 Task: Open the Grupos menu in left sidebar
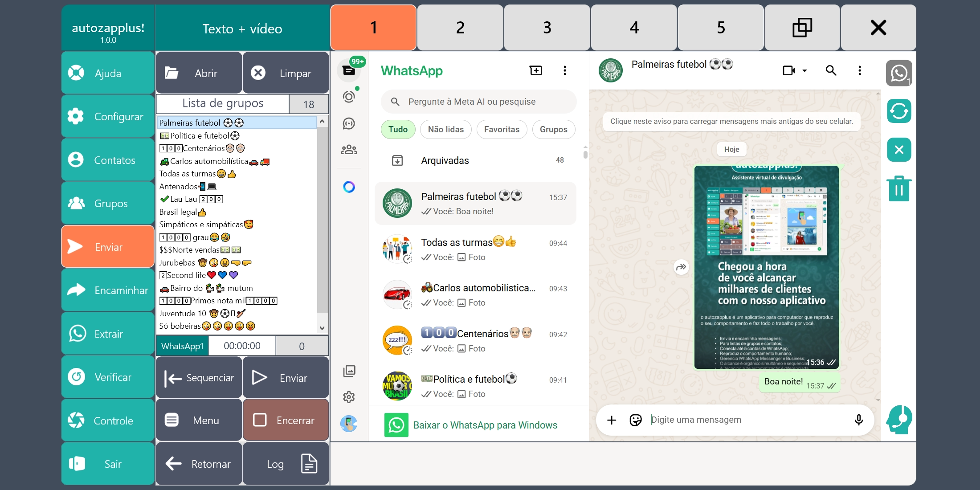(108, 204)
